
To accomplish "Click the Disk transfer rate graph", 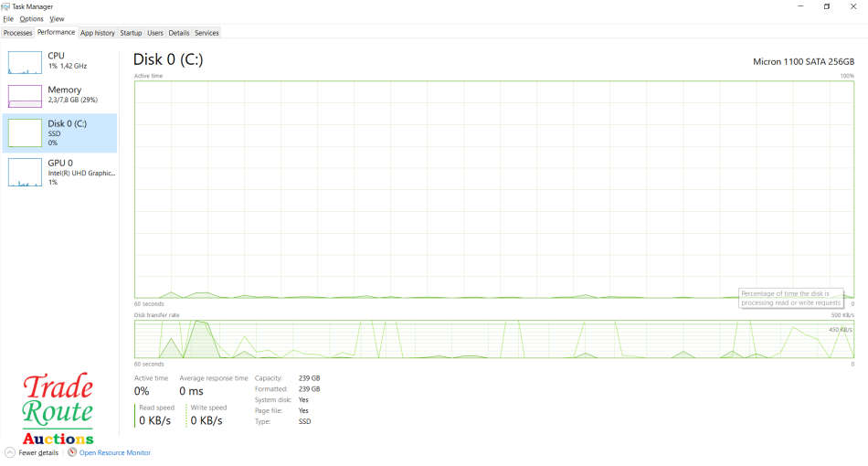I will (493, 339).
